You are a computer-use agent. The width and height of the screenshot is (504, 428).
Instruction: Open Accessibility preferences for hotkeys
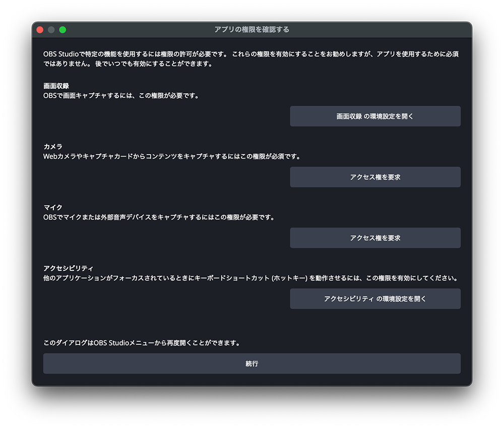[x=375, y=299]
